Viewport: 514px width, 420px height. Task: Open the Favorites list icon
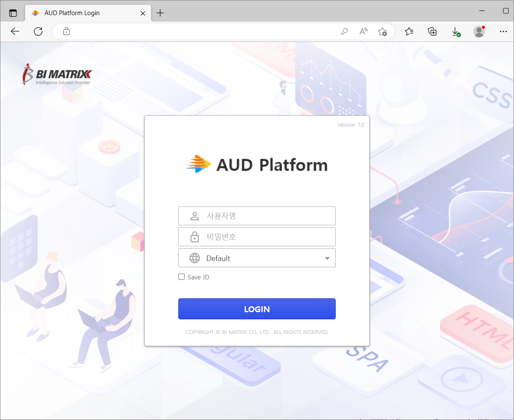pyautogui.click(x=409, y=31)
